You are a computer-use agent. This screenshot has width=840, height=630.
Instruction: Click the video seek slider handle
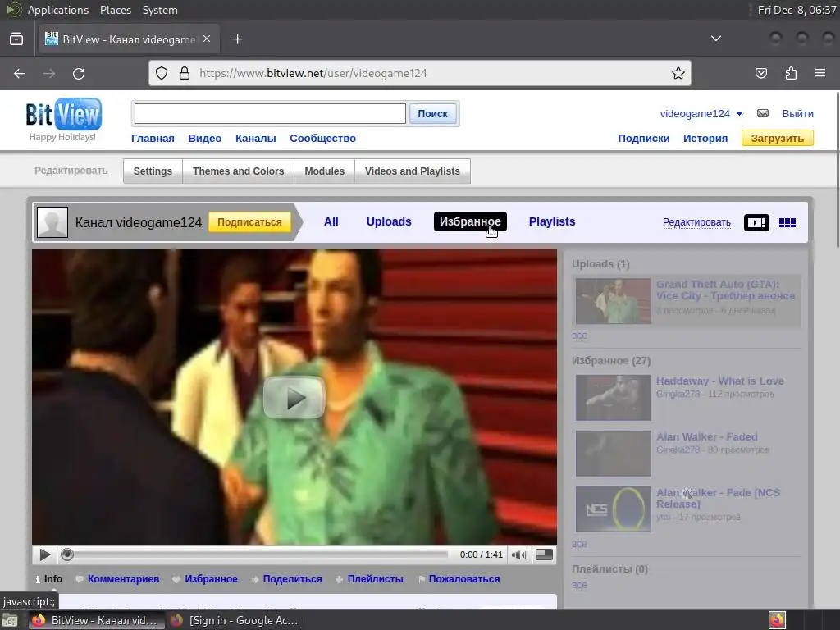[x=67, y=555]
